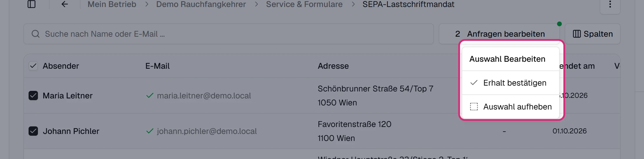The image size is (644, 159).
Task: Open the three-dot more options menu
Action: (x=610, y=4)
